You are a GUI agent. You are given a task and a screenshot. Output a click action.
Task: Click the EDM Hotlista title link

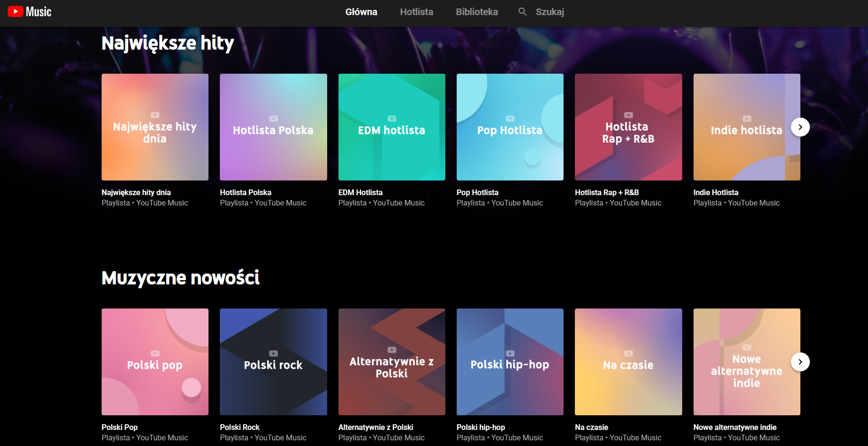click(360, 192)
